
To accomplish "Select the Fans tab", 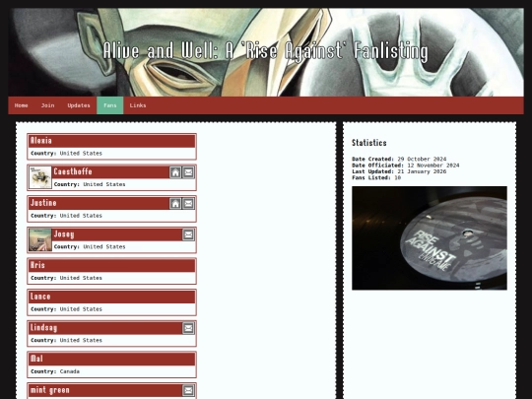I will pos(110,105).
